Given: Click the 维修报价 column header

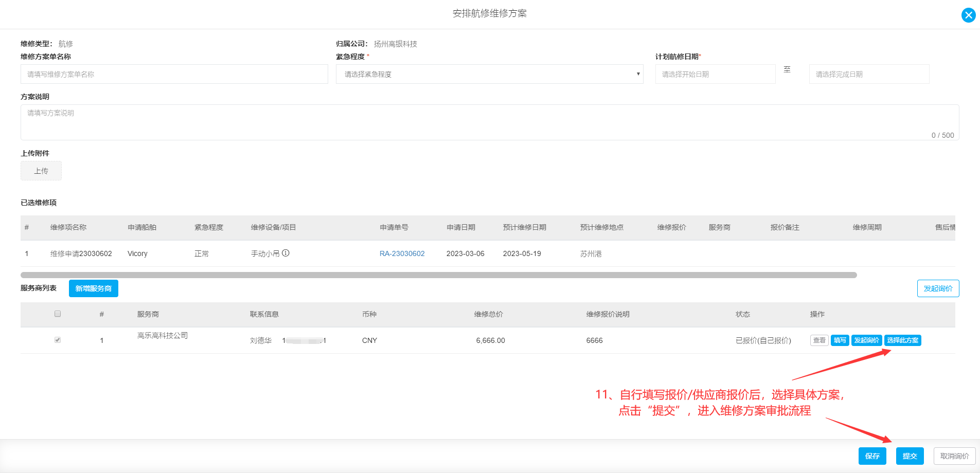Looking at the screenshot, I should coord(671,227).
